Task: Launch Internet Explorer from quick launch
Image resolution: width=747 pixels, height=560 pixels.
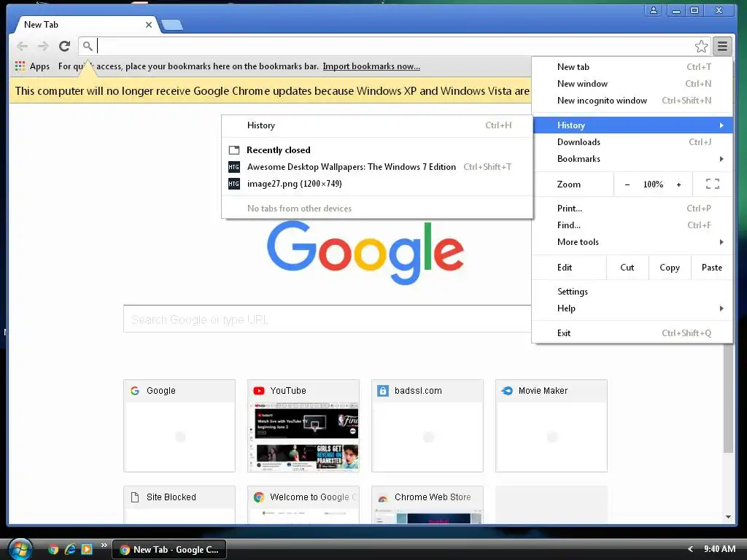Action: [70, 549]
